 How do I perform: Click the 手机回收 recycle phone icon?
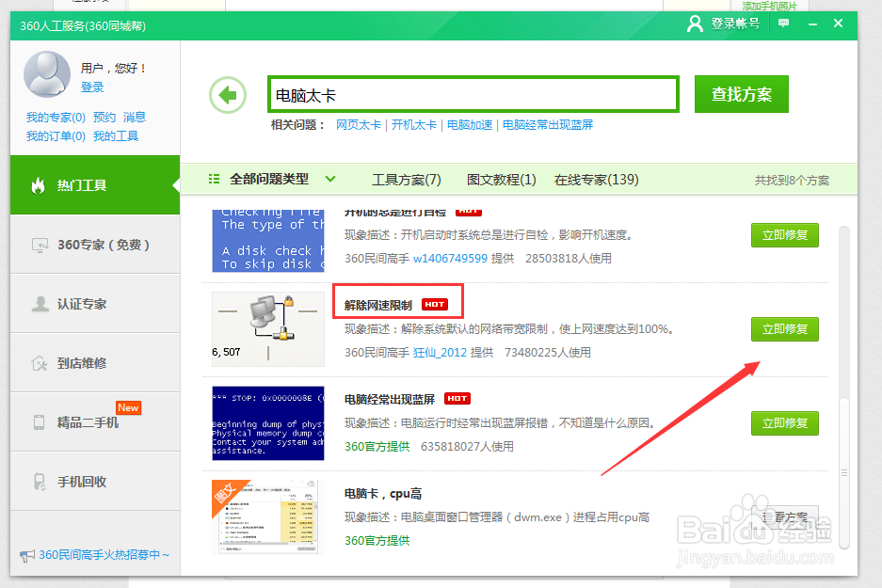[x=40, y=482]
